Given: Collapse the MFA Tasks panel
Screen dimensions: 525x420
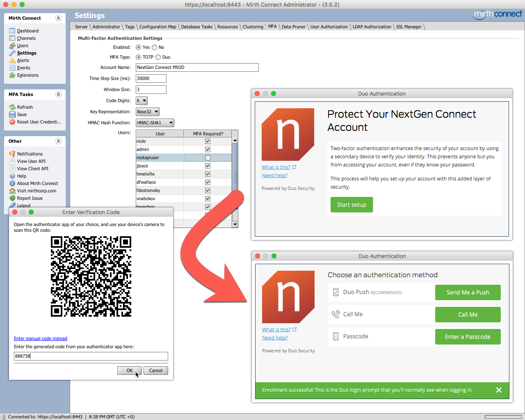Looking at the screenshot, I should click(58, 94).
